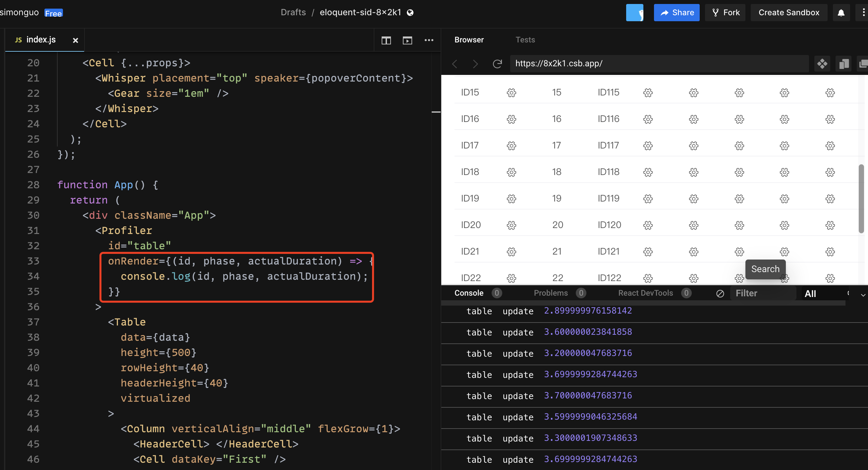Screen dimensions: 868x470
Task: Open the notifications bell icon
Action: coord(841,12)
